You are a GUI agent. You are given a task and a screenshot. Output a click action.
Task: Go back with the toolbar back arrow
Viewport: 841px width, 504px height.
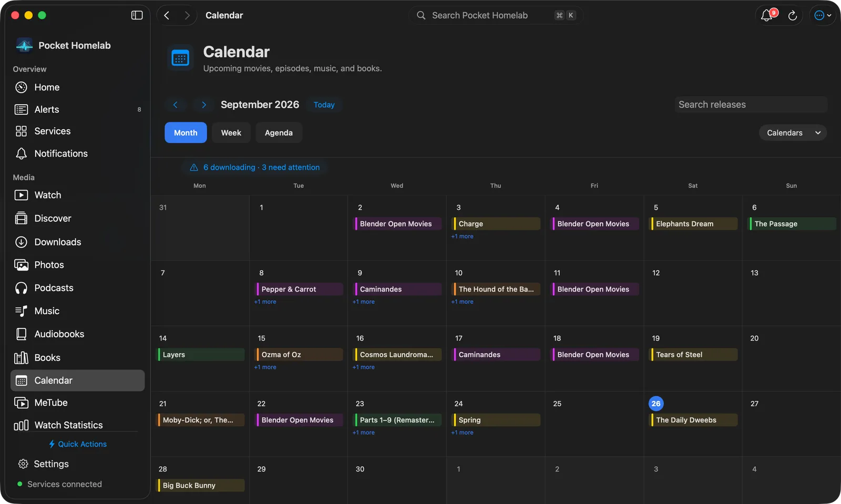click(x=167, y=15)
